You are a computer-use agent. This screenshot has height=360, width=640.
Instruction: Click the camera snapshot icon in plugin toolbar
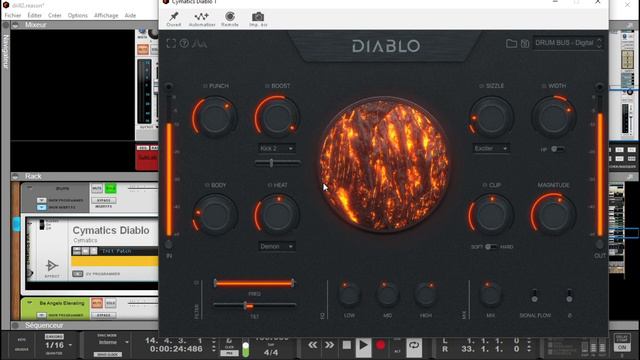click(x=258, y=17)
